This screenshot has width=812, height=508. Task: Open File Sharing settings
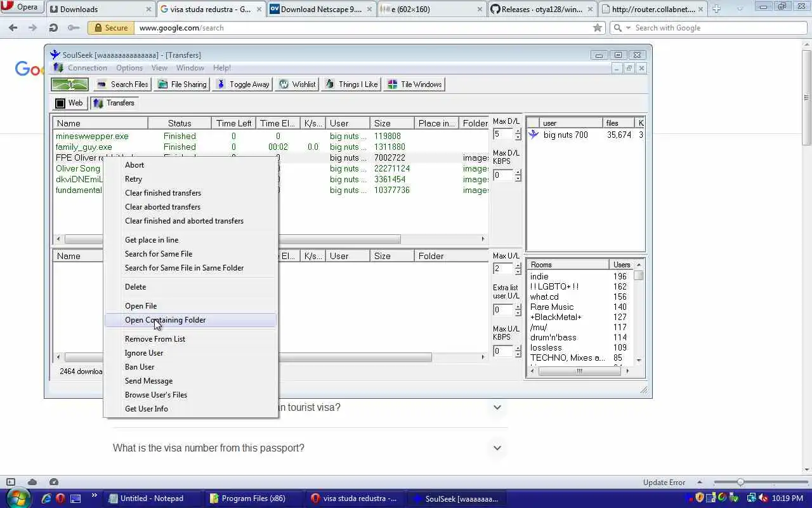pyautogui.click(x=182, y=84)
